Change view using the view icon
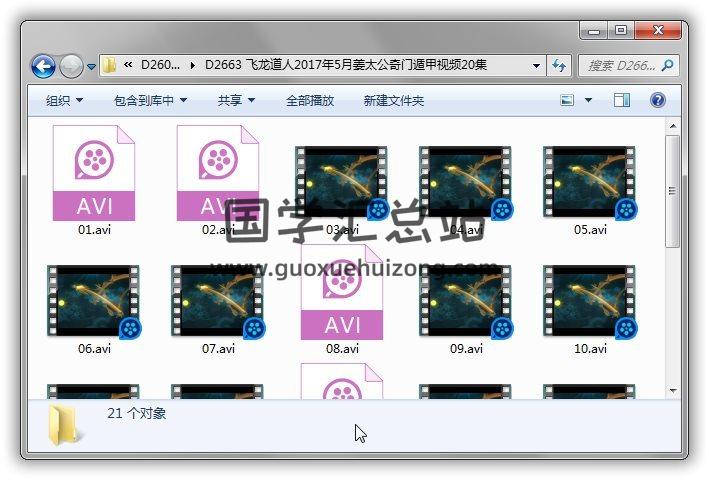The width and height of the screenshot is (709, 480). tap(567, 100)
